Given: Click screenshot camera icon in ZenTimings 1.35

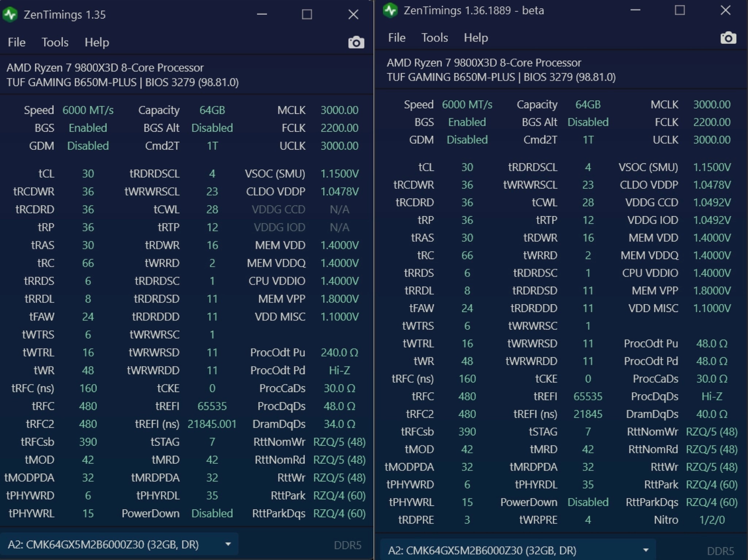Looking at the screenshot, I should pos(356,43).
